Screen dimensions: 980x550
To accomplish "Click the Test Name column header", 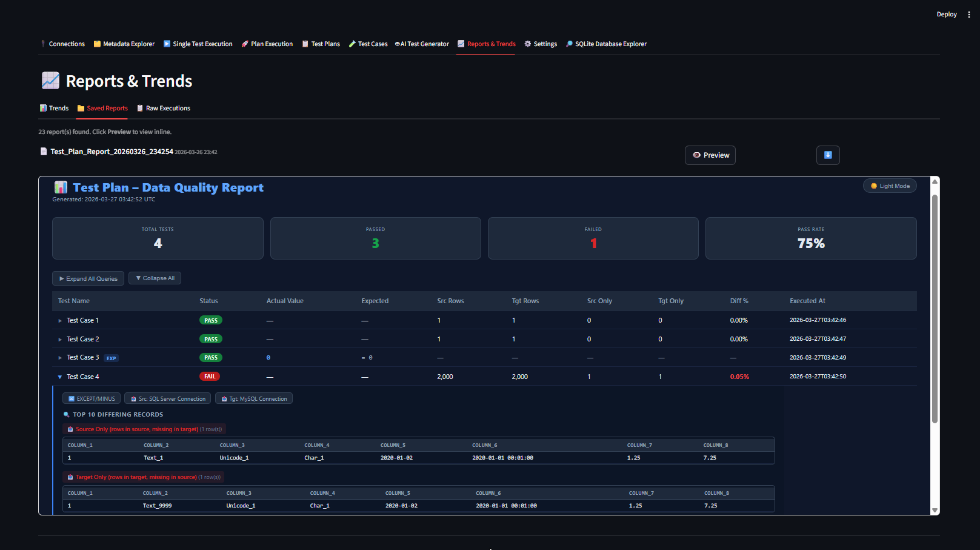I will pyautogui.click(x=74, y=301).
